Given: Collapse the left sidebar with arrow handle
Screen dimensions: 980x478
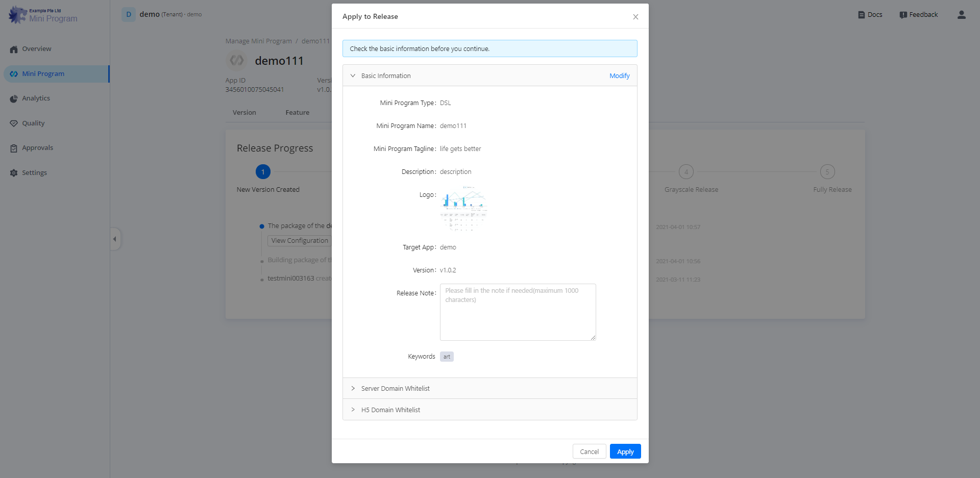Looking at the screenshot, I should coord(115,239).
